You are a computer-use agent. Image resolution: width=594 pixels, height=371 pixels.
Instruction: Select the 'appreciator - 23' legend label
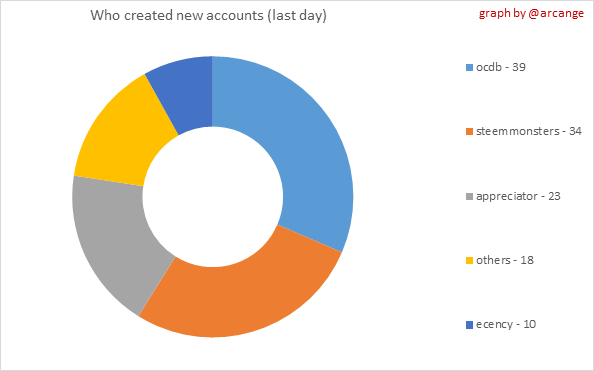tap(518, 197)
